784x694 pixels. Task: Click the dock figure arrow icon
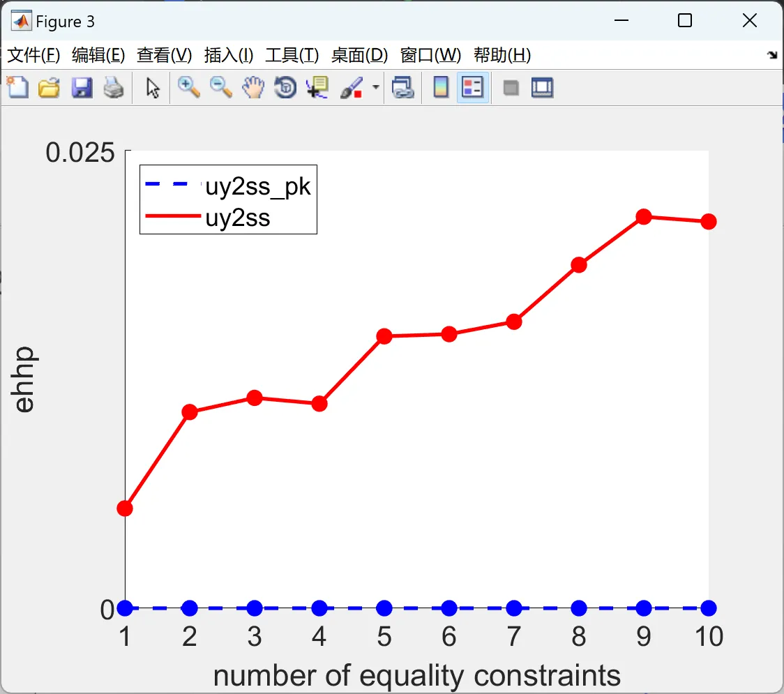point(773,55)
